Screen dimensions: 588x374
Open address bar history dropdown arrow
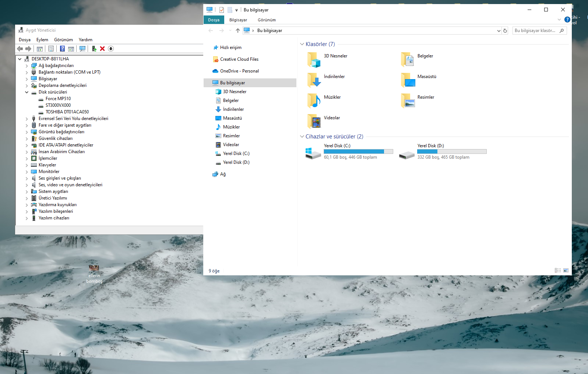[x=499, y=31]
